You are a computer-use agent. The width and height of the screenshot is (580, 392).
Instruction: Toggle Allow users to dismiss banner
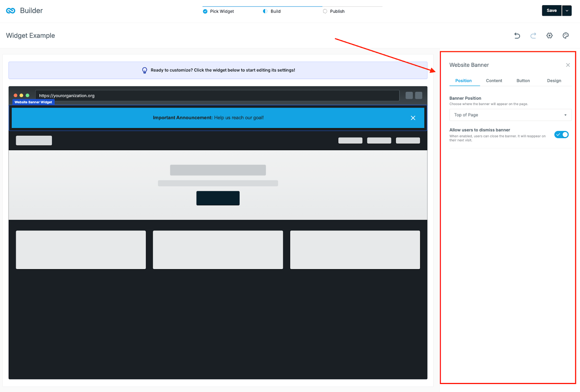coord(562,135)
